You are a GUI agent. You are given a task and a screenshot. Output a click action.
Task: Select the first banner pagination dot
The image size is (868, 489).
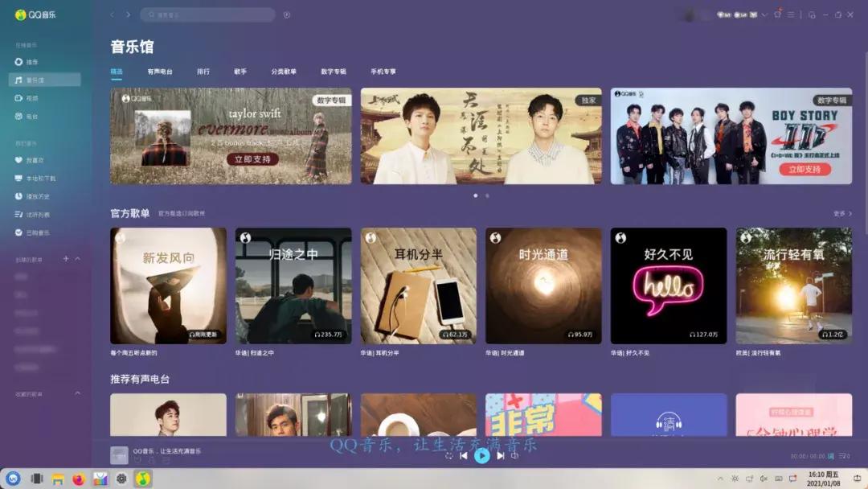[476, 195]
